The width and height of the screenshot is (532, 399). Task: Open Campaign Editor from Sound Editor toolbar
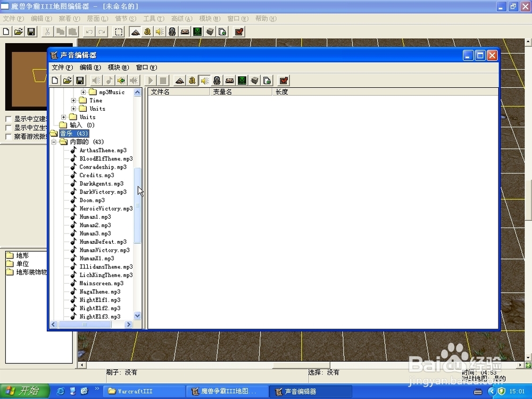[x=230, y=80]
